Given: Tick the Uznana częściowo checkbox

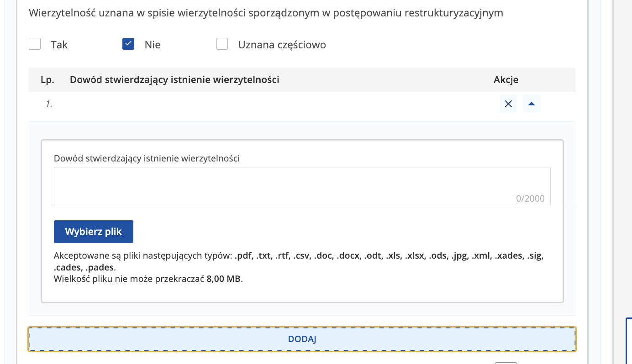Looking at the screenshot, I should (222, 44).
